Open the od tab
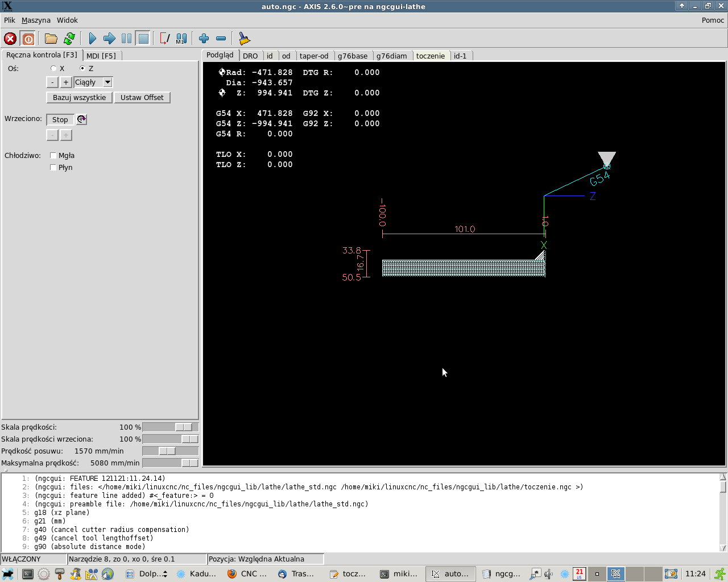 point(286,56)
